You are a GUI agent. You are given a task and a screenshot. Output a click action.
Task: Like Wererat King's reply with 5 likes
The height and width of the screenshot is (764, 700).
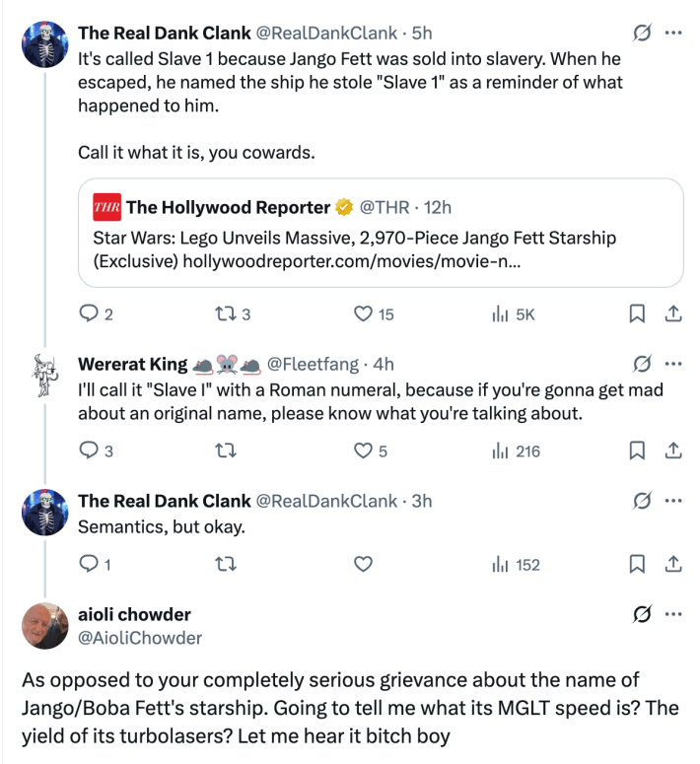click(x=362, y=451)
